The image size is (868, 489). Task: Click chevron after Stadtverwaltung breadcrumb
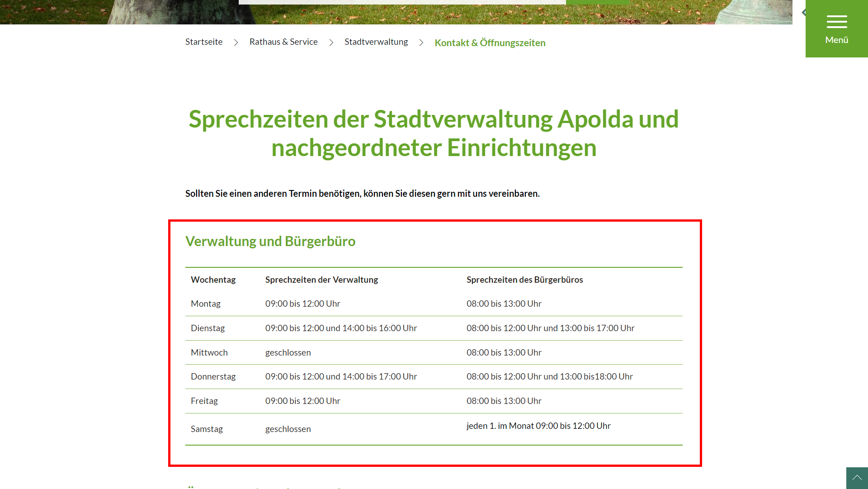pos(421,43)
